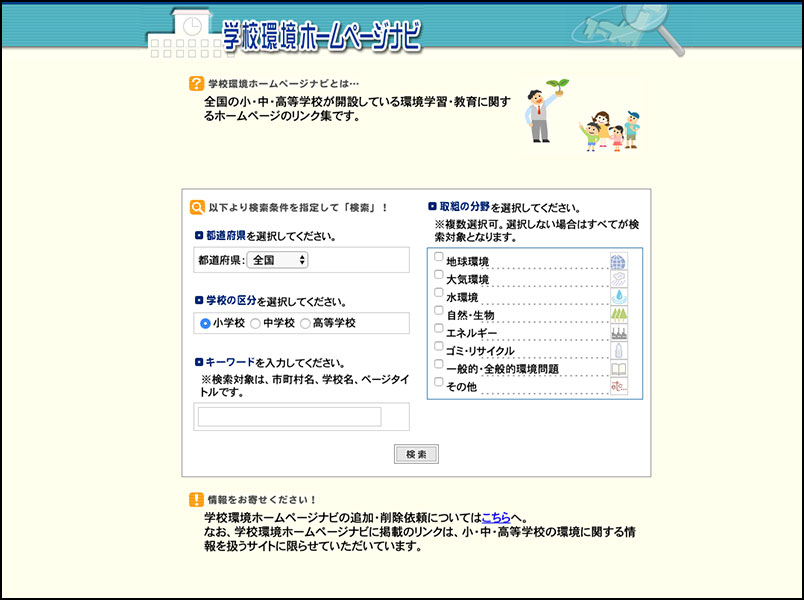Click the 地球環境 globe icon
This screenshot has height=600, width=804.
[x=619, y=261]
